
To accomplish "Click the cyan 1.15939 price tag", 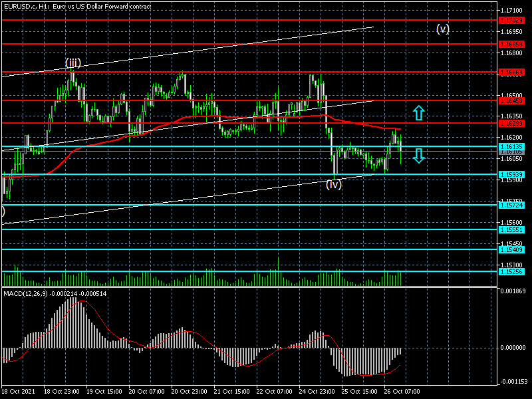I will pos(511,175).
